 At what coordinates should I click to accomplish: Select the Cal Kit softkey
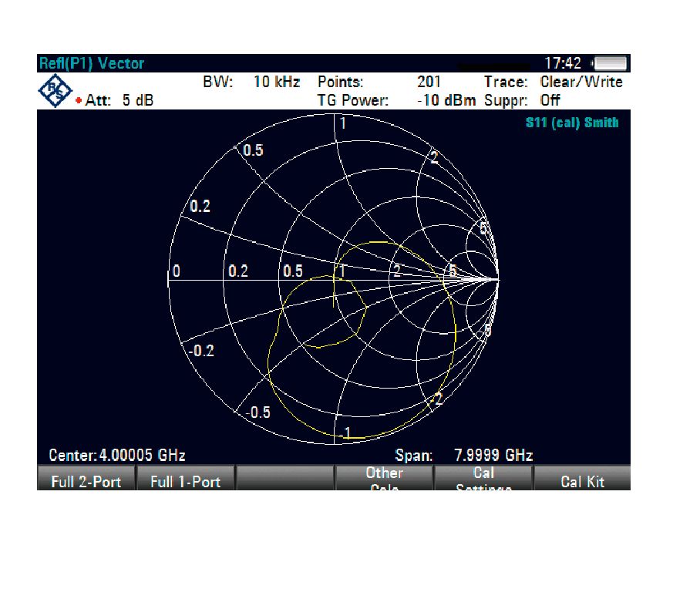point(582,482)
